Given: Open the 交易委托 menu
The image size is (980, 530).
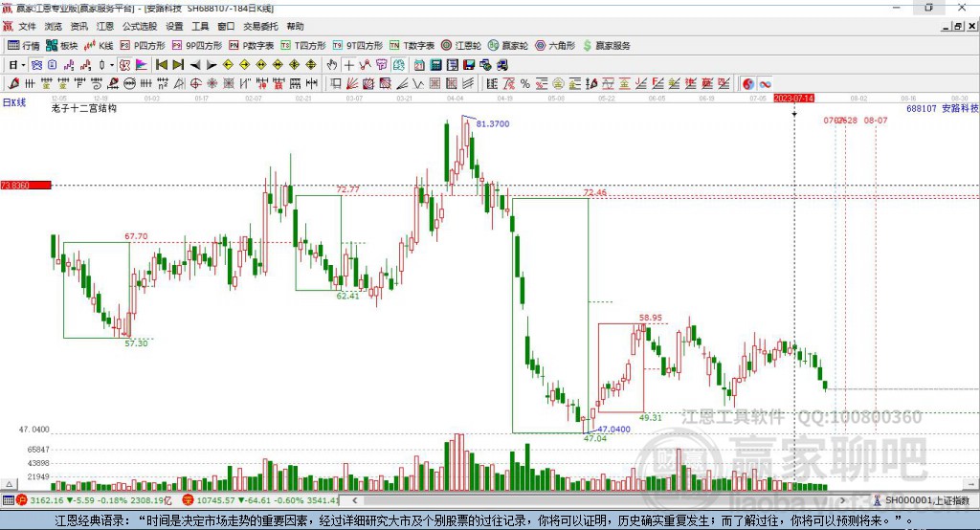Looking at the screenshot, I should point(260,26).
